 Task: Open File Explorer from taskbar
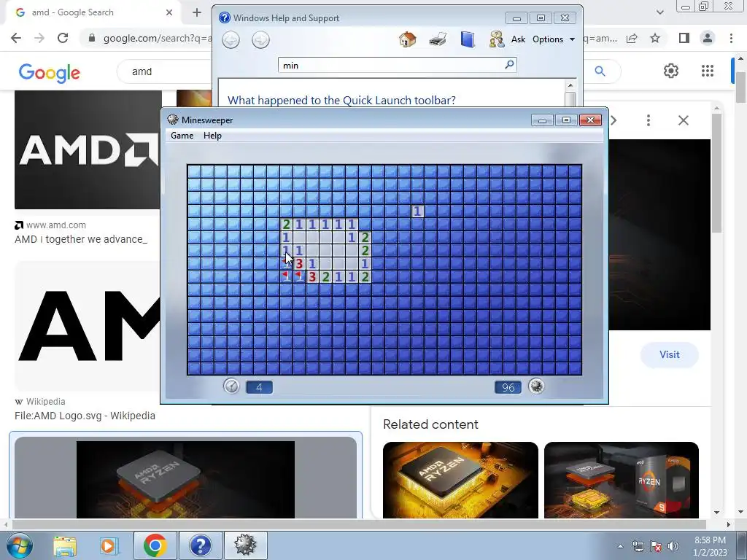65,545
